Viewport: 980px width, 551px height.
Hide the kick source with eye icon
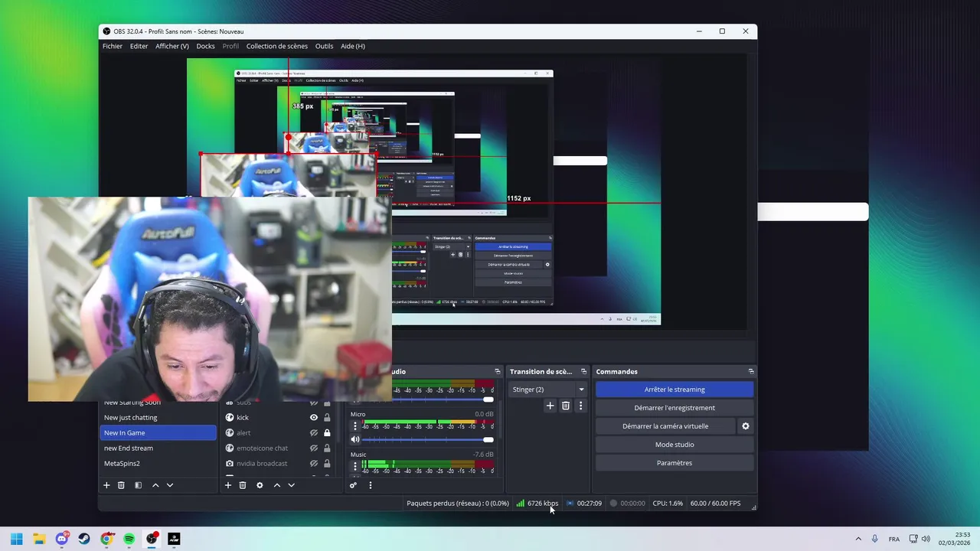pos(313,417)
